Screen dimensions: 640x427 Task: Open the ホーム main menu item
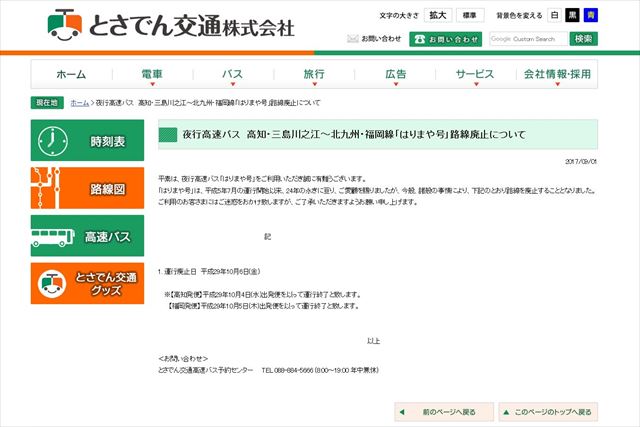coord(71,74)
